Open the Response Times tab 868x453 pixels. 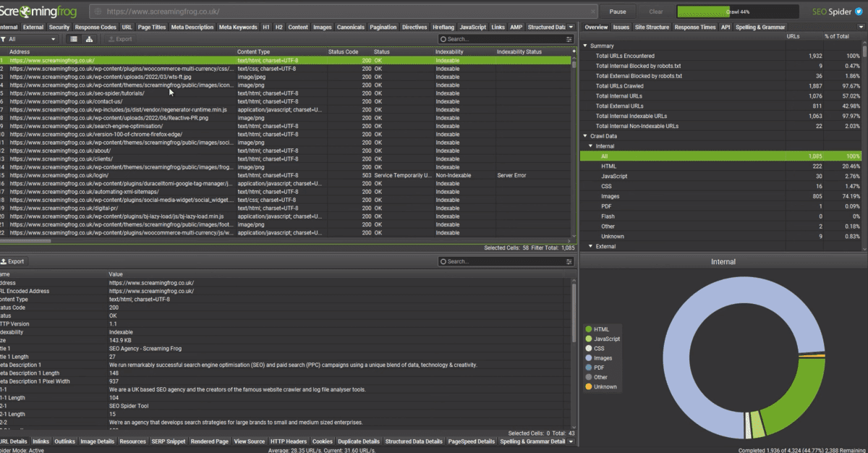[x=695, y=27]
